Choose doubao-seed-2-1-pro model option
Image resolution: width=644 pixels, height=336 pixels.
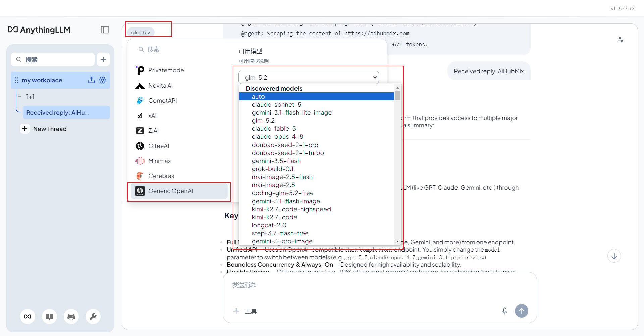[x=317, y=145]
